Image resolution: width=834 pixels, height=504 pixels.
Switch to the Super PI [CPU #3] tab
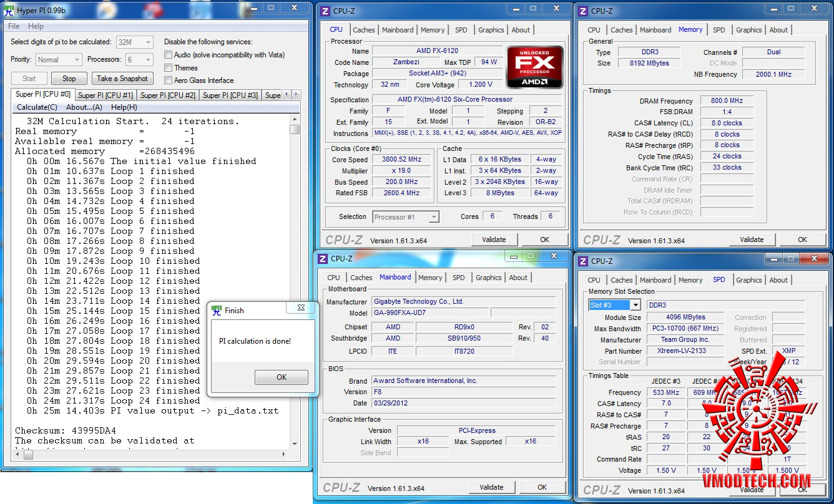[x=230, y=95]
